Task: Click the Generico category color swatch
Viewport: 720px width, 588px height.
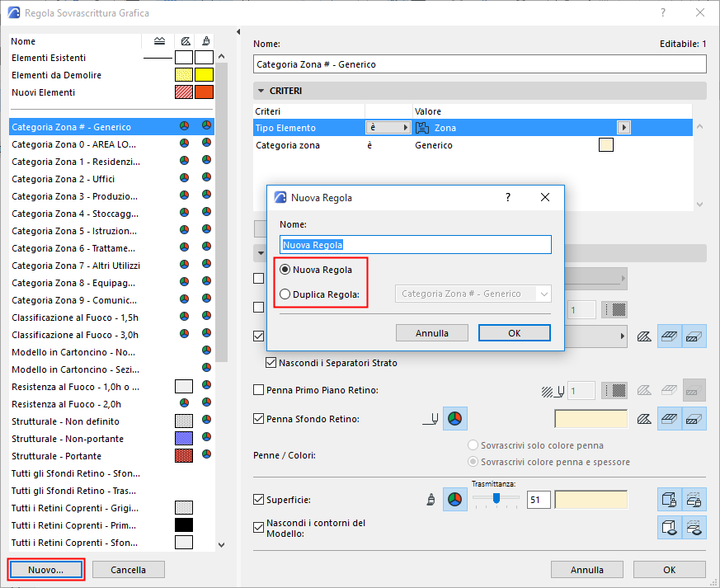Action: click(x=606, y=145)
